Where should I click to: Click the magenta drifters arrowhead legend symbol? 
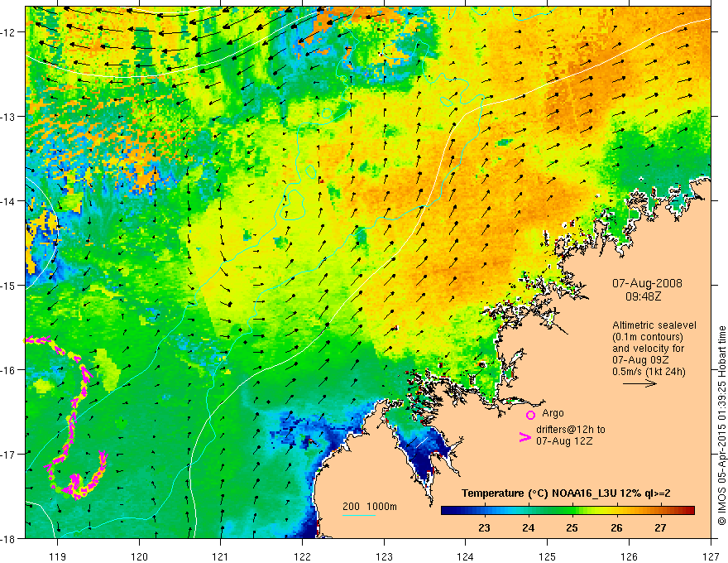(x=524, y=437)
